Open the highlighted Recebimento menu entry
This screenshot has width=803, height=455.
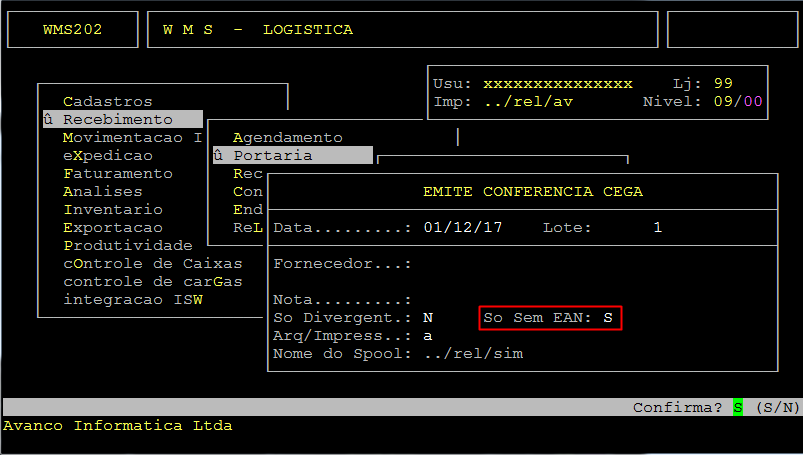117,119
